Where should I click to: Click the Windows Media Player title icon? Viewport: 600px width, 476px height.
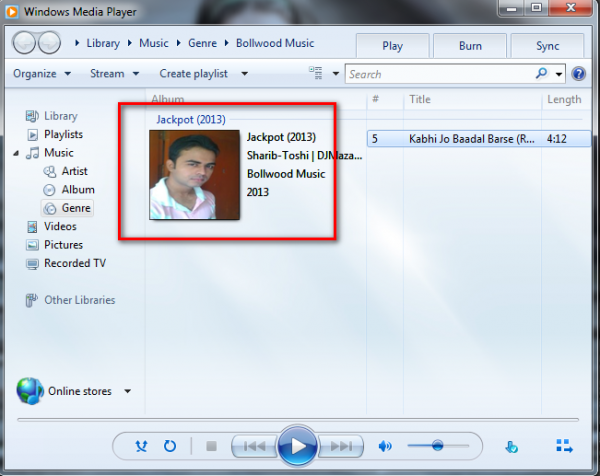(x=12, y=11)
